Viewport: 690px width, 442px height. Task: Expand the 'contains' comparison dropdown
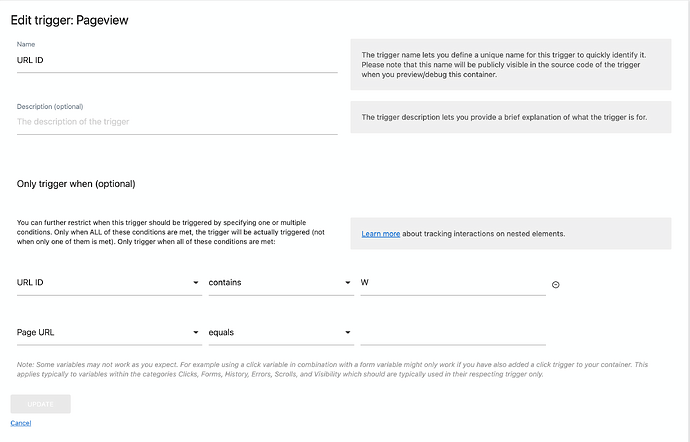[281, 283]
